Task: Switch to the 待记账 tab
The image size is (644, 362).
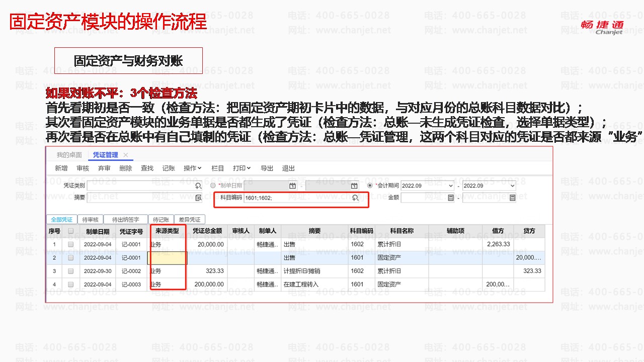Action: 160,219
